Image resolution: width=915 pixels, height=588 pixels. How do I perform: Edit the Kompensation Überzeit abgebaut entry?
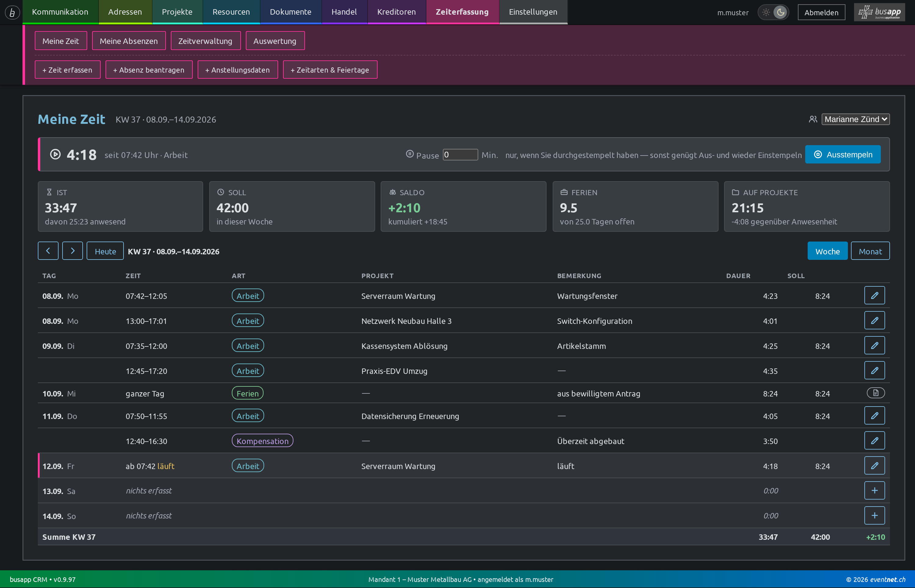[x=874, y=441]
